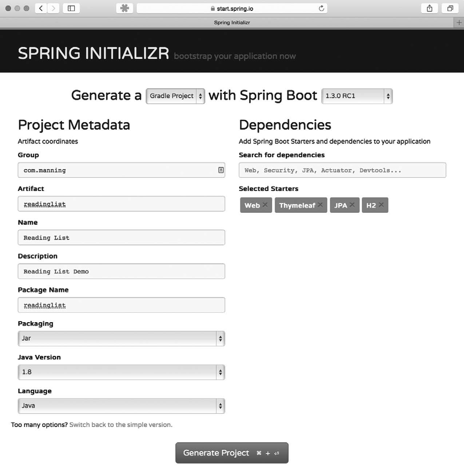
Task: Open the Gradle Project type dropdown
Action: pos(175,96)
